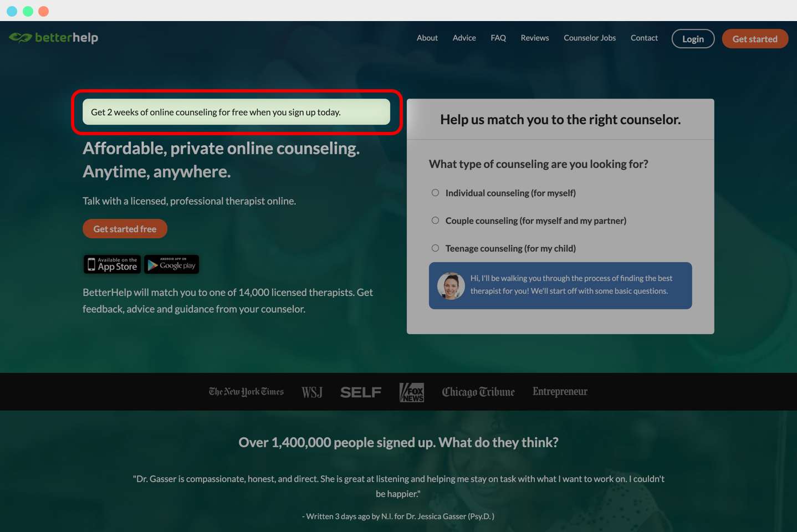Screen dimensions: 797x532
Task: Click 'BetterHelp will match you' paragraph
Action: coord(228,301)
